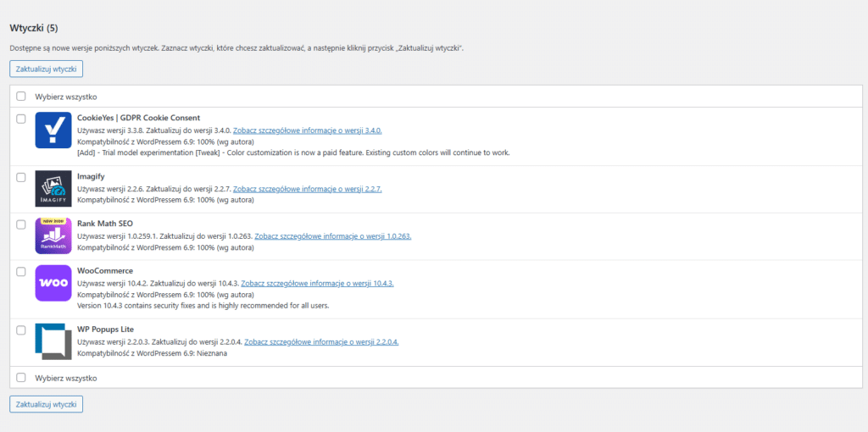Check the Rank Math SEO checkbox
This screenshot has height=432, width=868.
[x=21, y=224]
